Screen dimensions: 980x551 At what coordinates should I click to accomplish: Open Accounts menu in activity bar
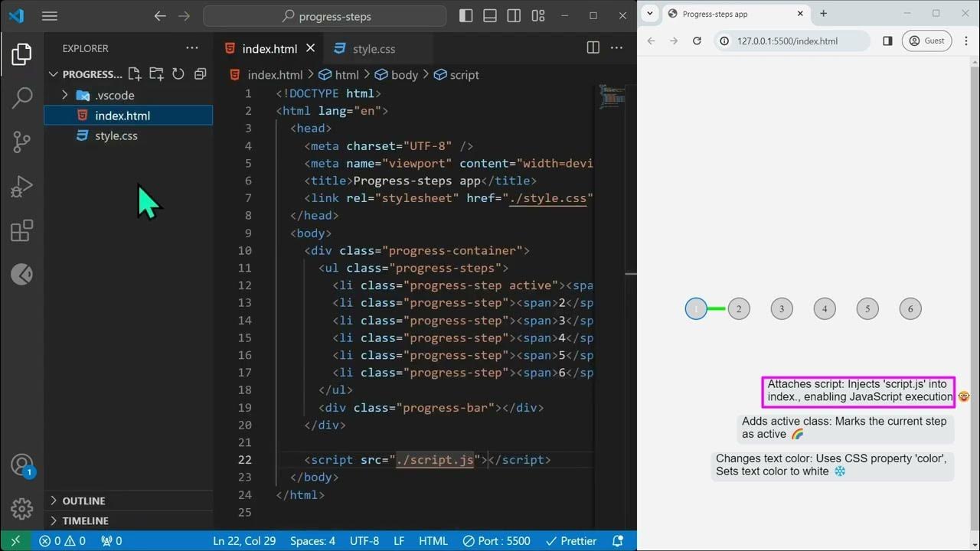[x=21, y=465]
